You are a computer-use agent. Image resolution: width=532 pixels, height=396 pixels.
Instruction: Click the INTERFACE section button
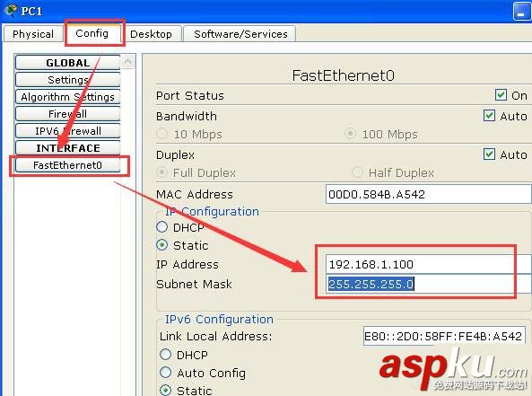[67, 148]
